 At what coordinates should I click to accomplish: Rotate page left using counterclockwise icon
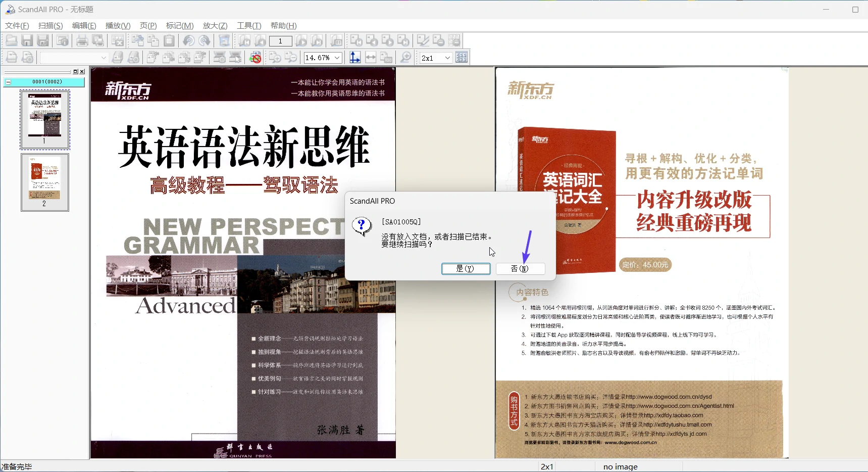coord(189,41)
